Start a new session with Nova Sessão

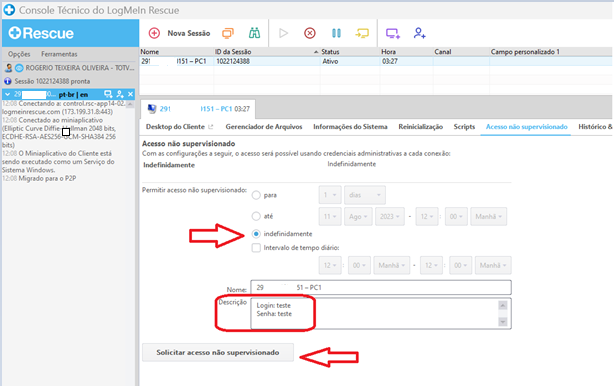click(x=179, y=33)
